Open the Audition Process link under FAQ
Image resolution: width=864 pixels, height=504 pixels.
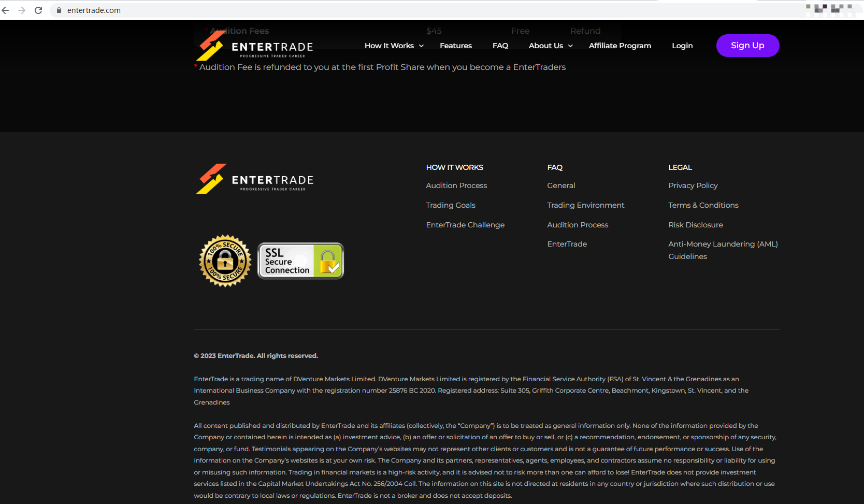578,225
